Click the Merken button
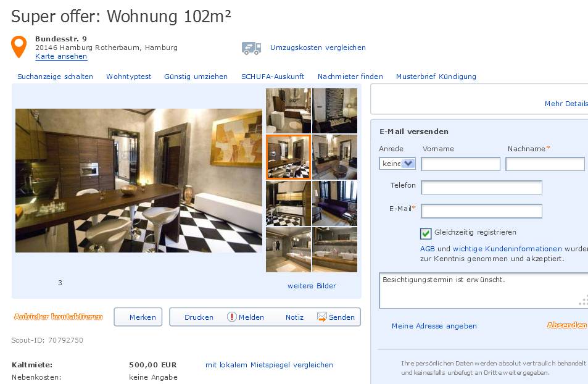The width and height of the screenshot is (588, 384). click(138, 317)
